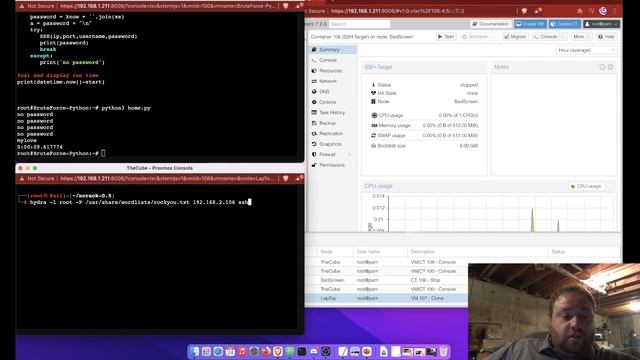
Task: Open Trash from the Dock
Action: pos(444,351)
